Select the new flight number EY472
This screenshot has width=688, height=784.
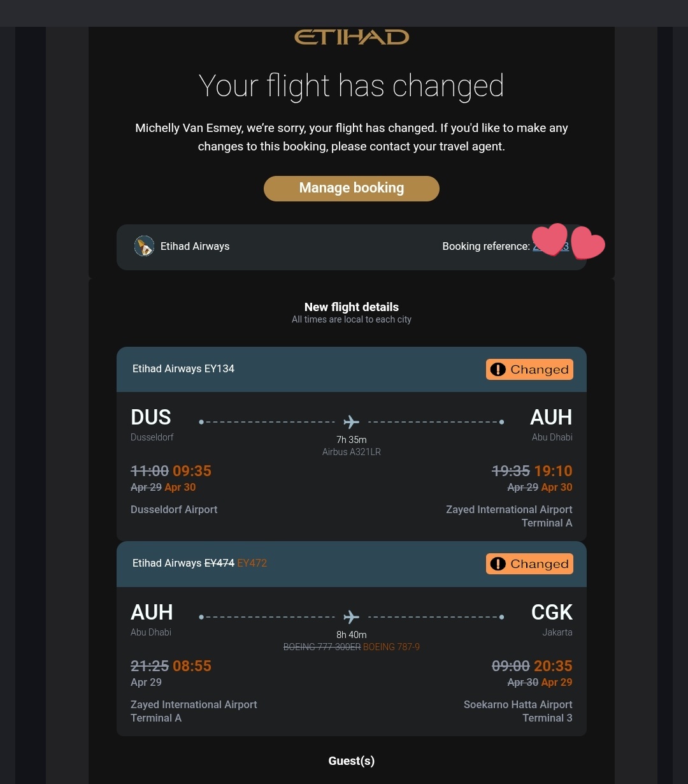(x=252, y=563)
